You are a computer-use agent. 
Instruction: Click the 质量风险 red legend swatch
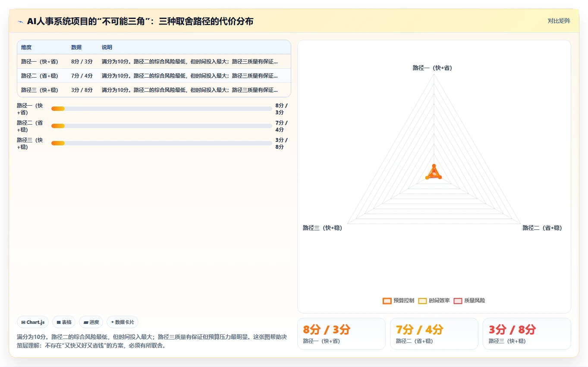tap(458, 301)
